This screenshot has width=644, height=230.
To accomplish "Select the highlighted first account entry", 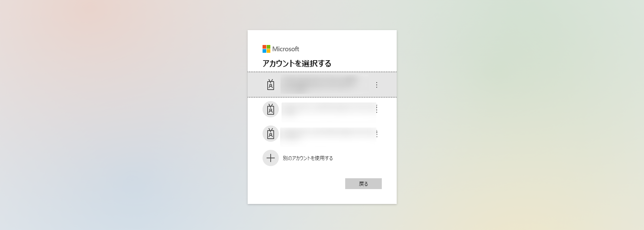I will [322, 85].
